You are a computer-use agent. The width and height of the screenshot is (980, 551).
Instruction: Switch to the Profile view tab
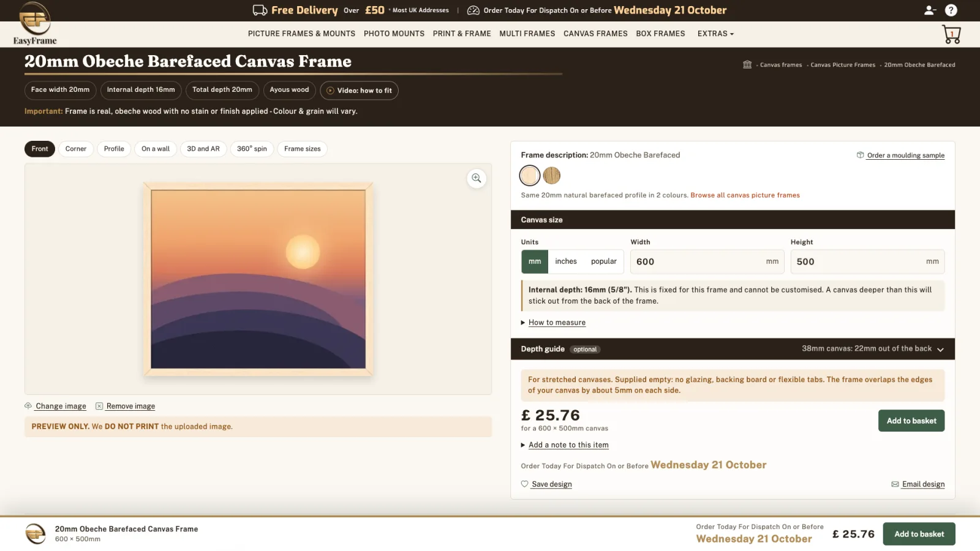(x=114, y=149)
